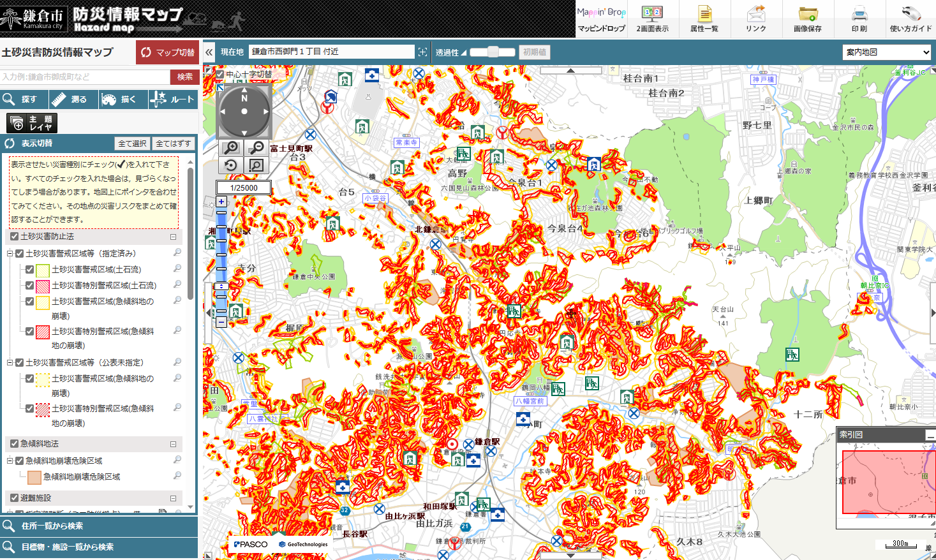This screenshot has width=936, height=560.
Task: Collapse the 急傾斜地崩壊危険区域 tree node
Action: pyautogui.click(x=10, y=461)
